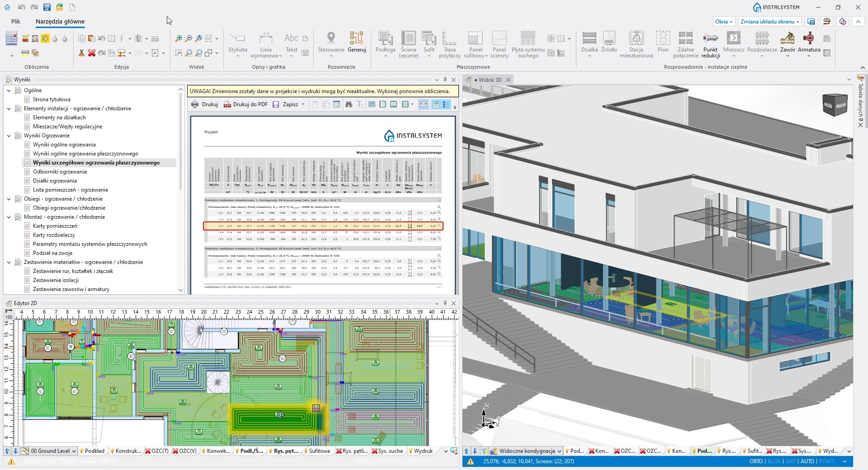Click the view cube in 3D view

coord(834,105)
